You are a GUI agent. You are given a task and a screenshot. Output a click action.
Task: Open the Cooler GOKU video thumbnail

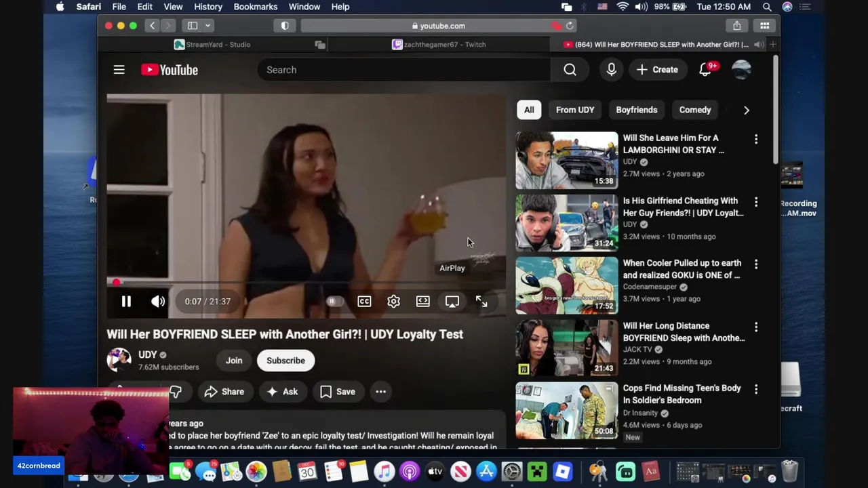pos(567,285)
